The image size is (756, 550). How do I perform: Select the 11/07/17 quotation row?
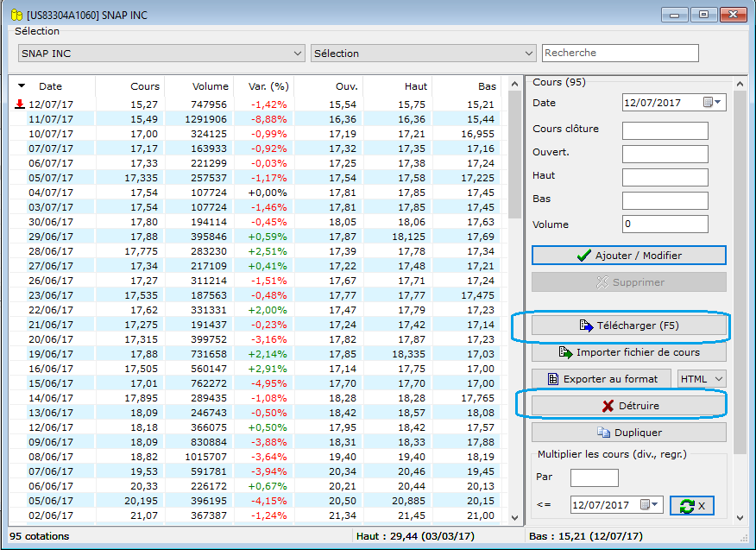click(258, 118)
